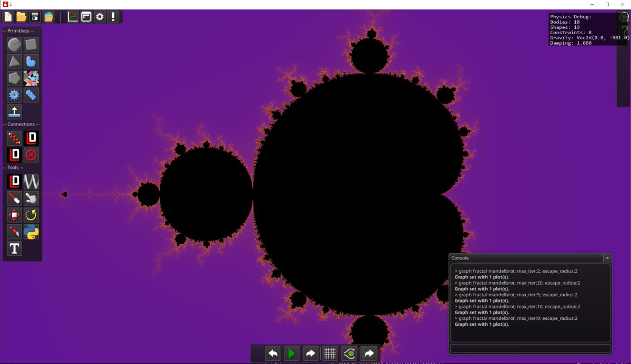Click the max_iter:10 console command line
This screenshot has height=364, width=631.
517,307
